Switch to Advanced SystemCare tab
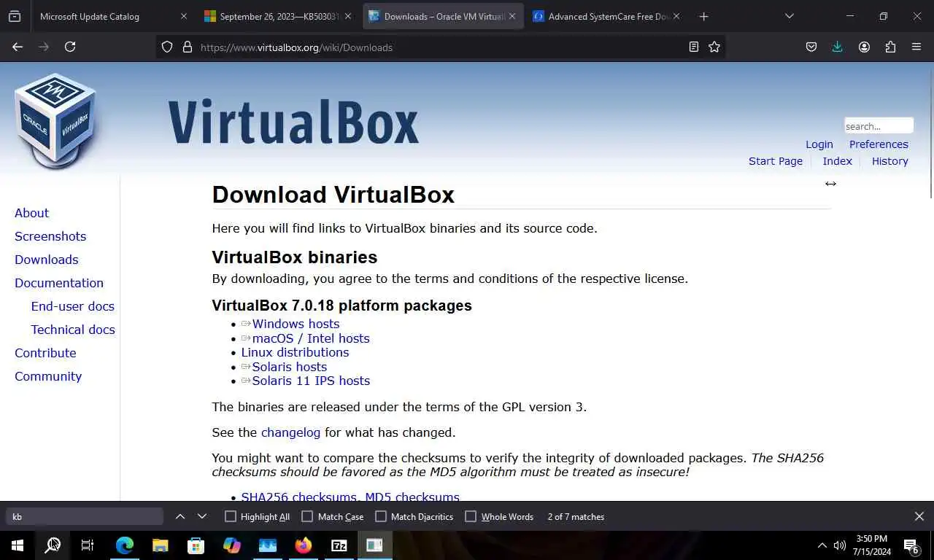The height and width of the screenshot is (560, 934). pos(606,16)
